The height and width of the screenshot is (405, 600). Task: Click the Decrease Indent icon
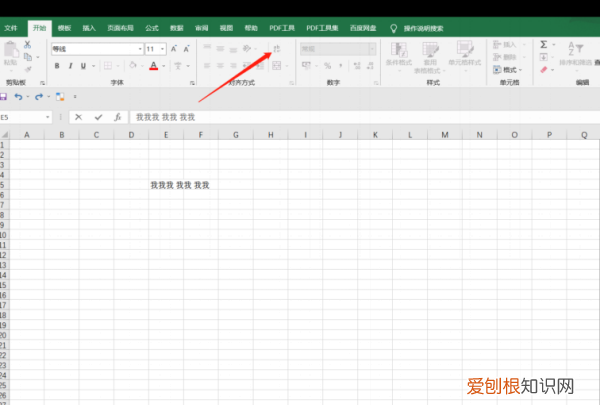[x=247, y=65]
